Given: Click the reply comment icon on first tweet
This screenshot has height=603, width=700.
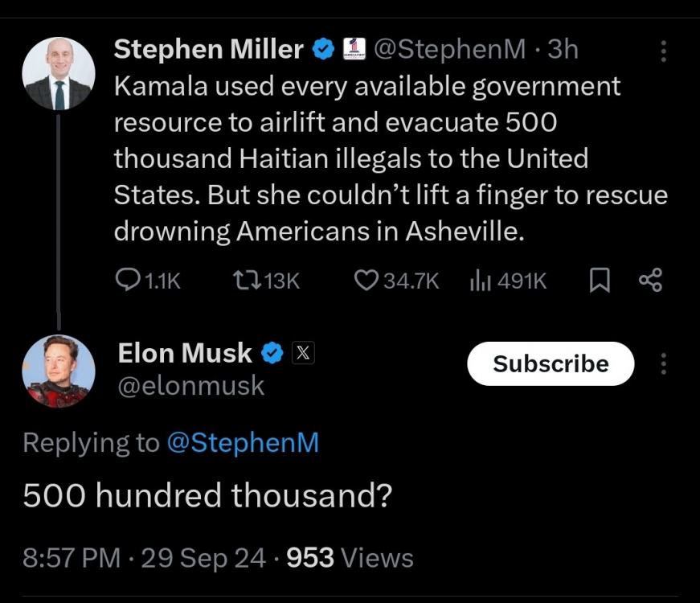Looking at the screenshot, I should click(x=129, y=280).
